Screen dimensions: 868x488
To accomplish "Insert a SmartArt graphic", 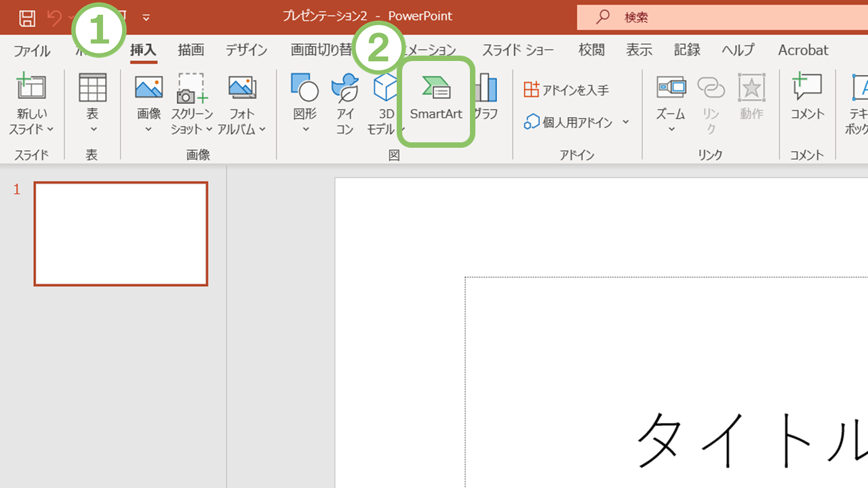I will coord(436,99).
